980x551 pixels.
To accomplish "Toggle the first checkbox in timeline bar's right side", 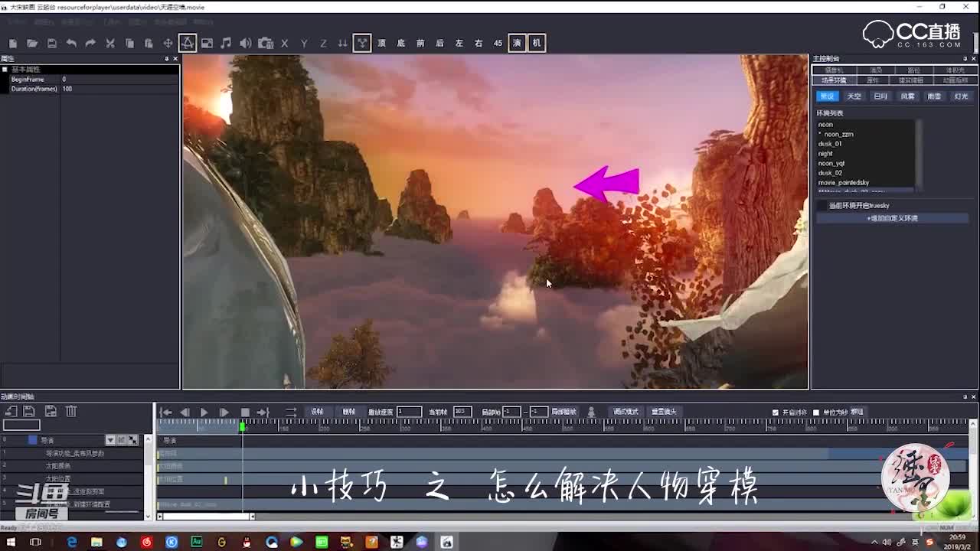I will (776, 412).
